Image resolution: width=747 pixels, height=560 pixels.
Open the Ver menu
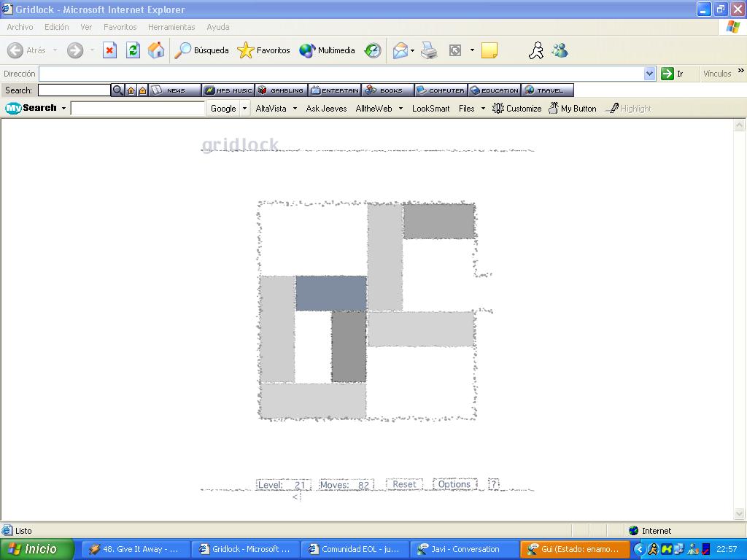(x=86, y=27)
